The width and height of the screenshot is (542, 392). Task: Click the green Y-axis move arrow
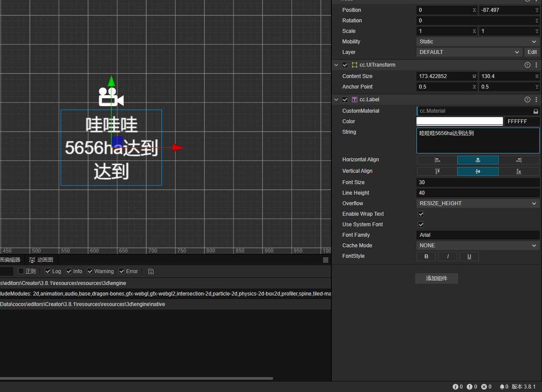tap(111, 81)
